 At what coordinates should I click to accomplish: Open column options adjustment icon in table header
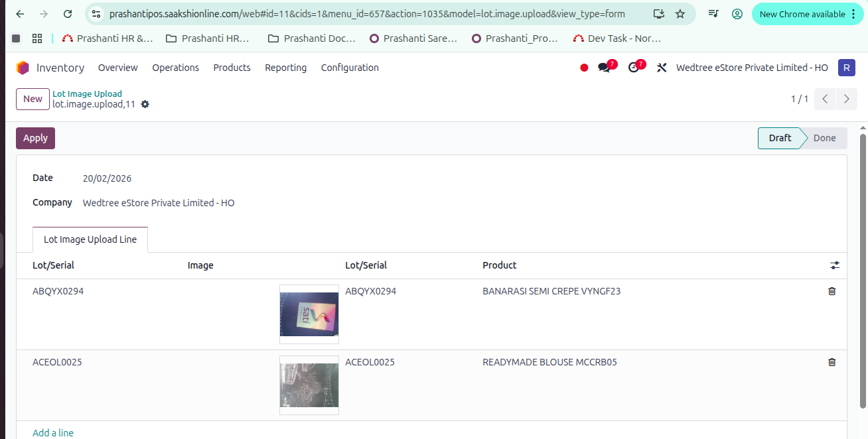[834, 265]
